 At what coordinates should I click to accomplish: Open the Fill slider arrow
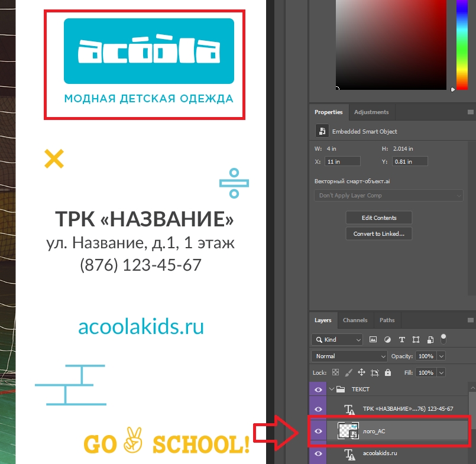click(x=441, y=372)
